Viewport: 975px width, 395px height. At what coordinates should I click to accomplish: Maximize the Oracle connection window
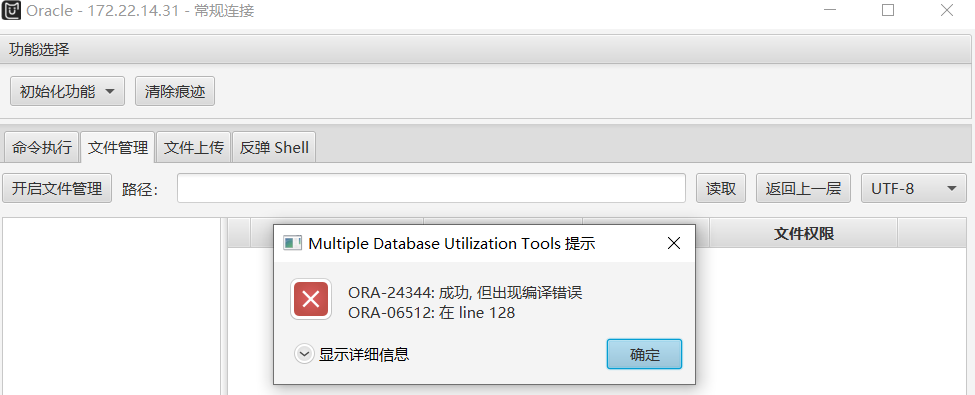887,11
